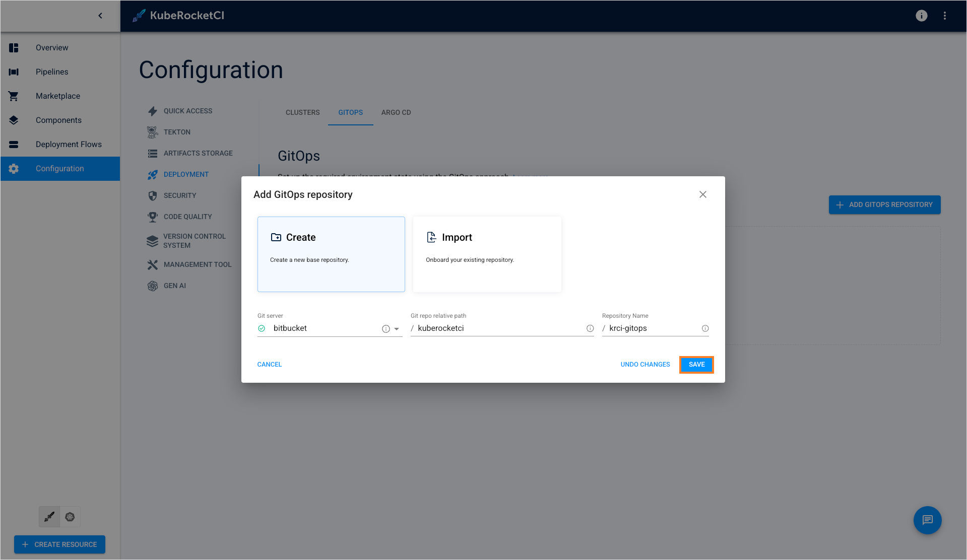Click the Repository Name field
967x560 pixels.
(655, 328)
